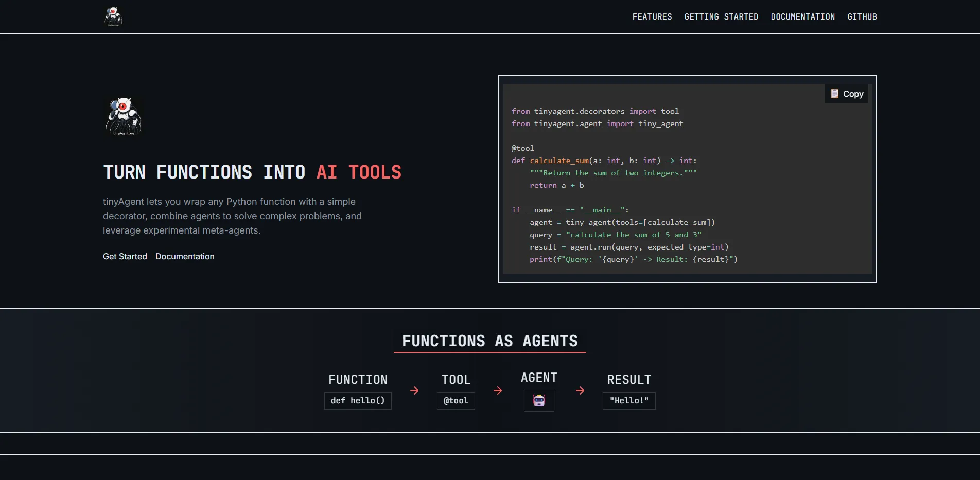Viewport: 980px width, 480px height.
Task: Click the 'def hello()' FUNCTION box
Action: [357, 400]
